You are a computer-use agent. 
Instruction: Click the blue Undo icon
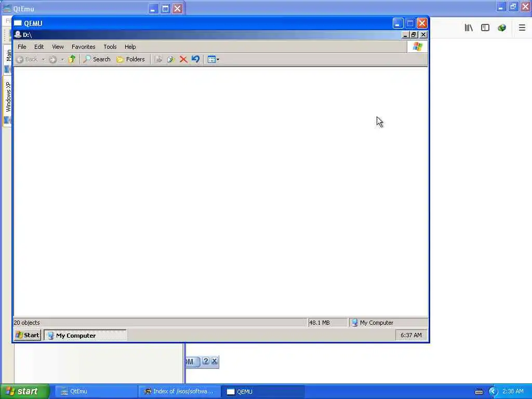(x=195, y=59)
